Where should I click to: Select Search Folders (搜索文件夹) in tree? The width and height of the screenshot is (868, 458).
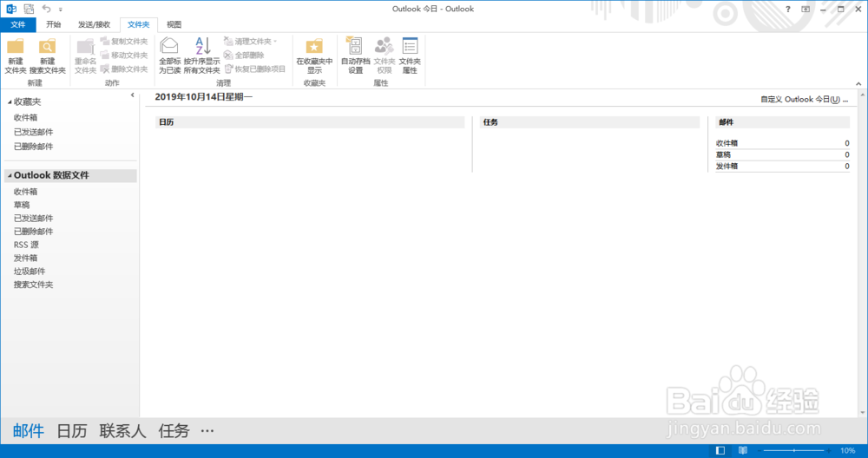[33, 285]
